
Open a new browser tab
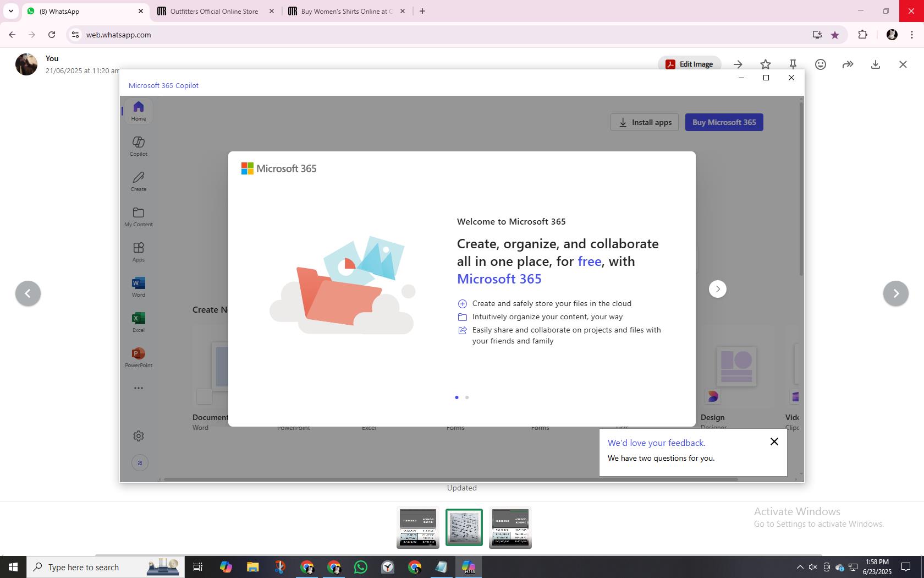tap(422, 11)
